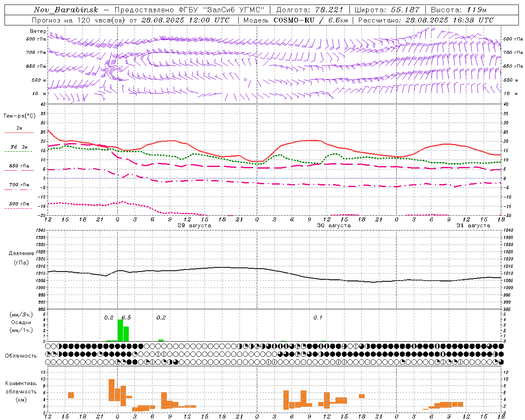Click 'Рассчитано: 28.08.2025 16:38 UTC' timestamp
525x420 pixels.
click(x=426, y=20)
